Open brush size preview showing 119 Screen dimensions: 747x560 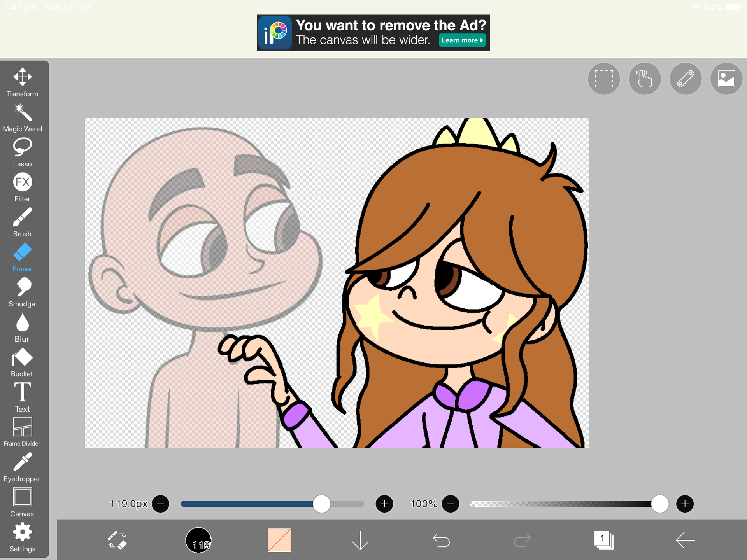click(198, 540)
